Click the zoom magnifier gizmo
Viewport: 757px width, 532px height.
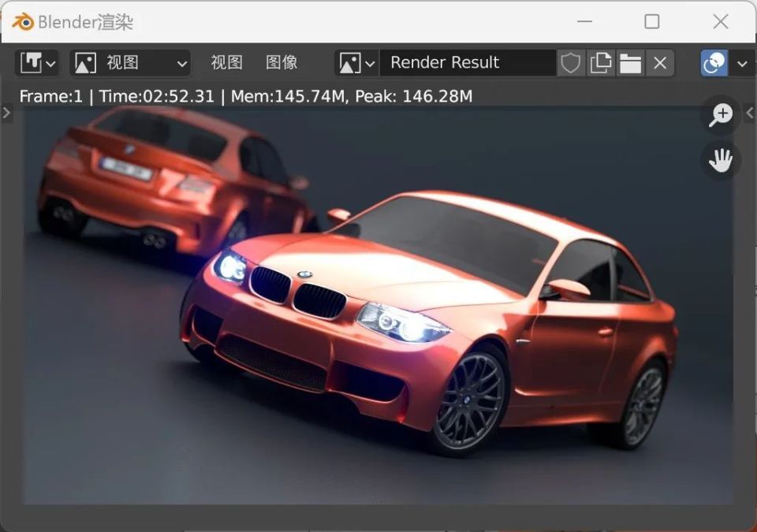(721, 115)
